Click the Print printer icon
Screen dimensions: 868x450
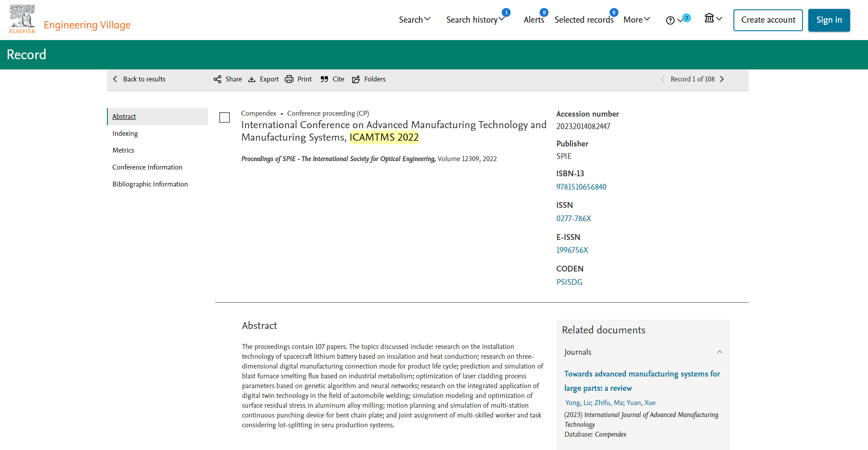(289, 79)
